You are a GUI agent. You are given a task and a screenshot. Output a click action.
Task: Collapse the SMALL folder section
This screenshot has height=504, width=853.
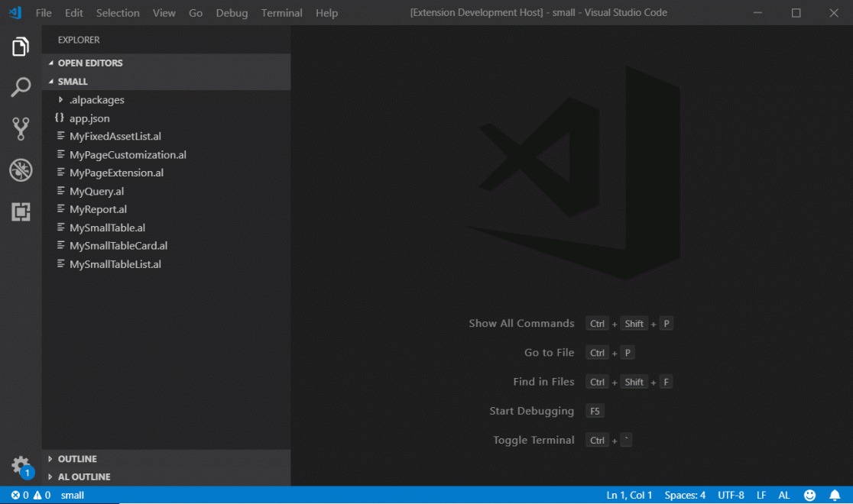pyautogui.click(x=73, y=81)
